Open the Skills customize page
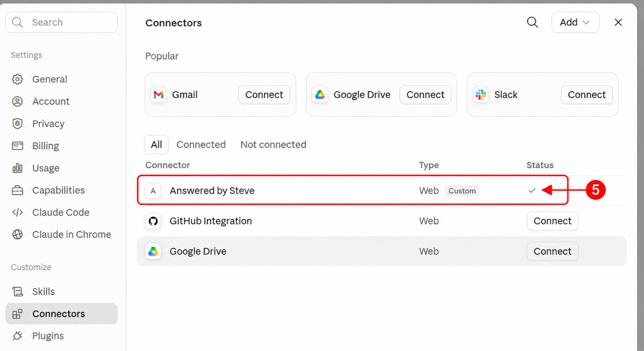This screenshot has height=351, width=644. coord(61,291)
